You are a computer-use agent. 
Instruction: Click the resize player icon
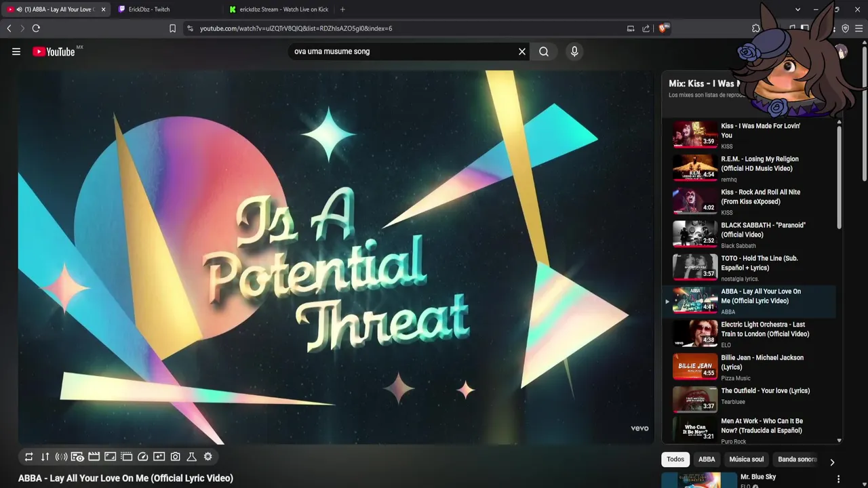tap(110, 457)
